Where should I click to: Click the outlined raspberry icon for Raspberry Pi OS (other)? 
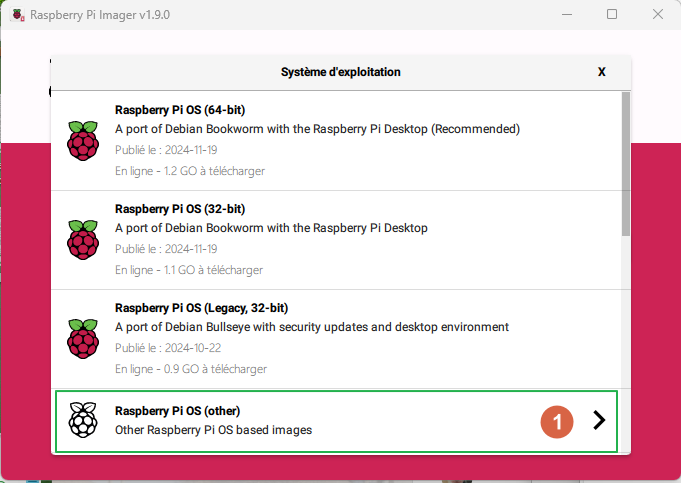83,420
